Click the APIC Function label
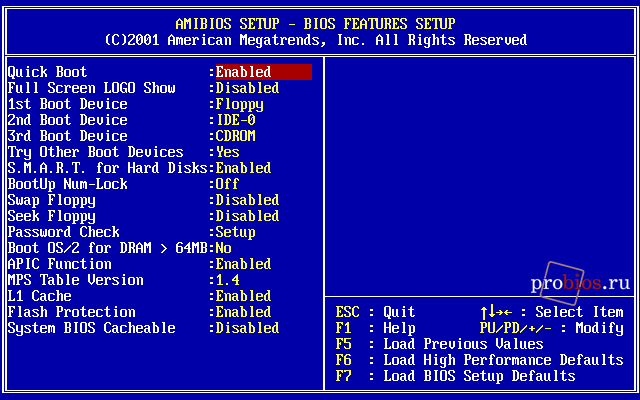 tap(59, 264)
